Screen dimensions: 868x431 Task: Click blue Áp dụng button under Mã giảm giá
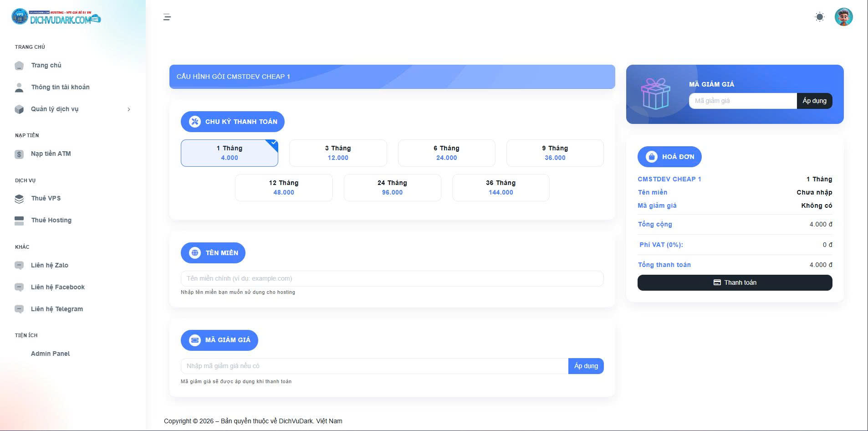click(586, 366)
